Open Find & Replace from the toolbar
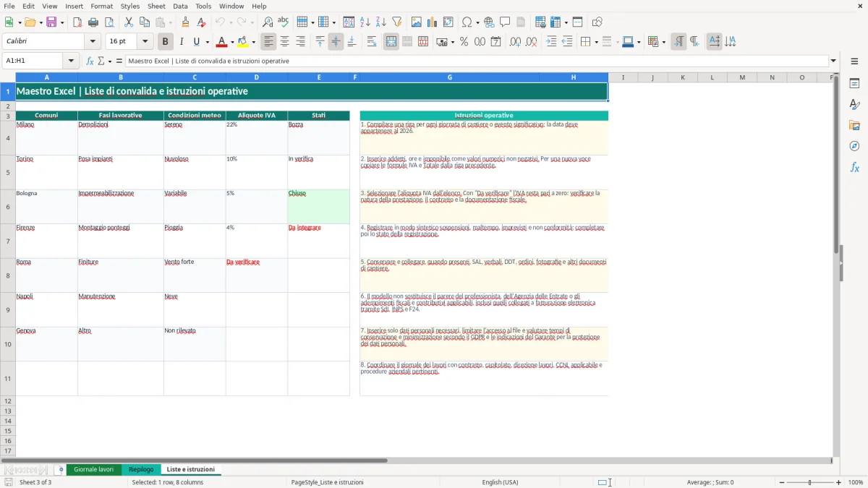Image resolution: width=868 pixels, height=488 pixels. point(268,22)
